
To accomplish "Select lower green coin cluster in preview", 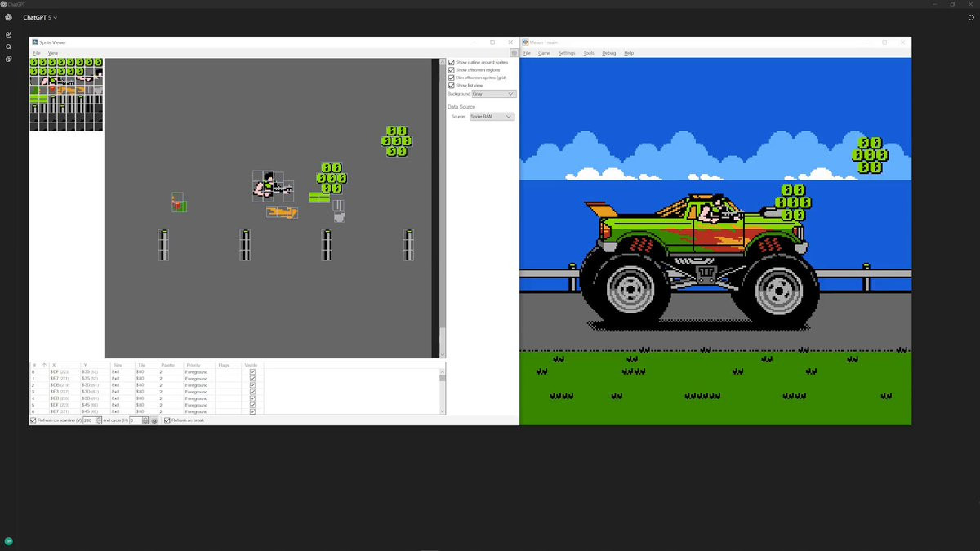I will click(332, 178).
